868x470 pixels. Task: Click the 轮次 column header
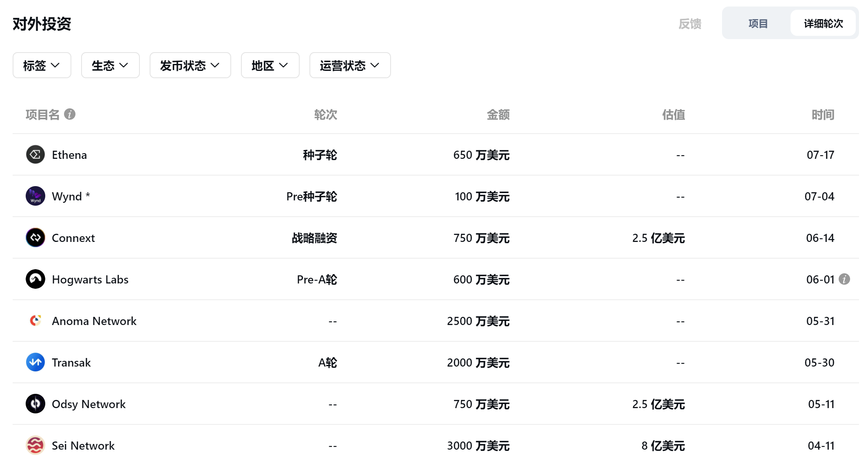(x=326, y=115)
